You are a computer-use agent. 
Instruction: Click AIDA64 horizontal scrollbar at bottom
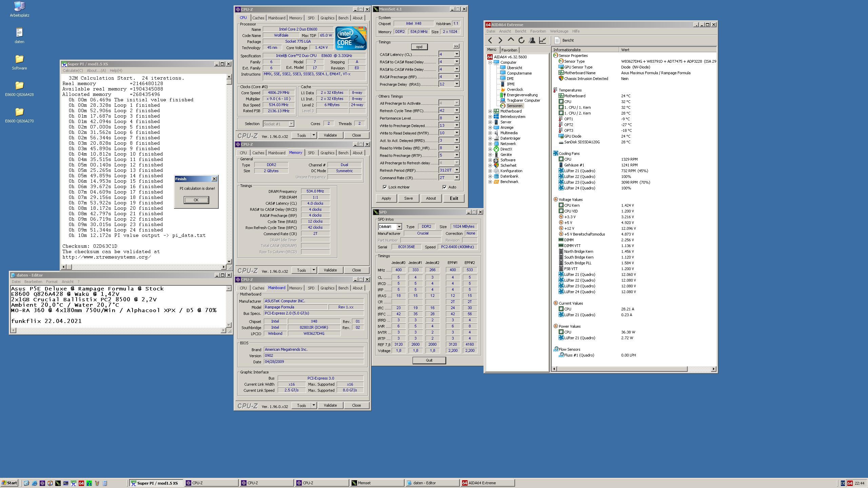(634, 369)
